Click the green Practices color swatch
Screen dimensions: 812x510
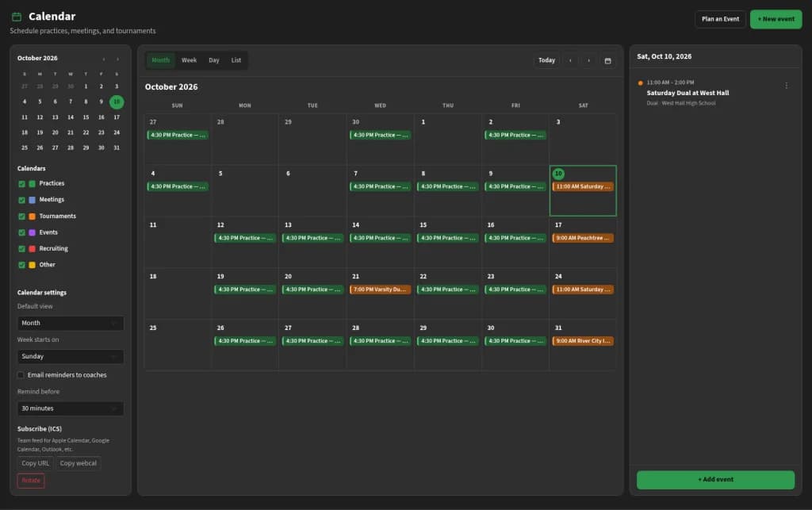click(x=32, y=184)
